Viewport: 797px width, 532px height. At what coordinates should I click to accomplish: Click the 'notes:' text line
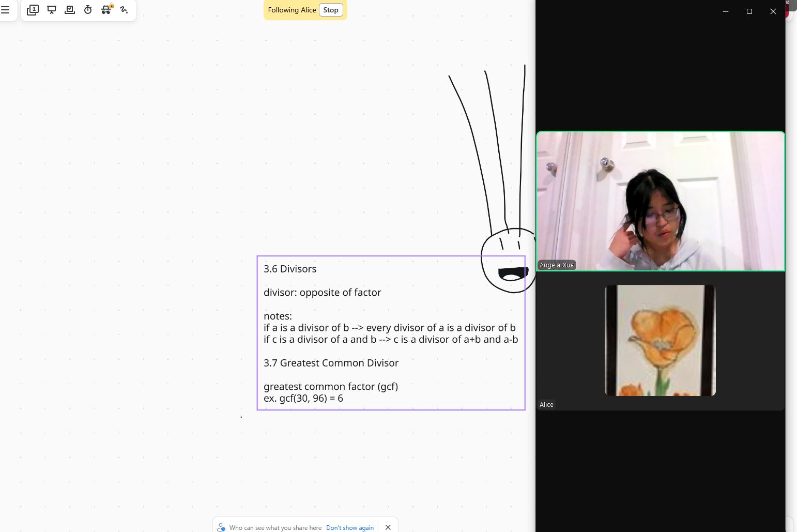pos(278,316)
